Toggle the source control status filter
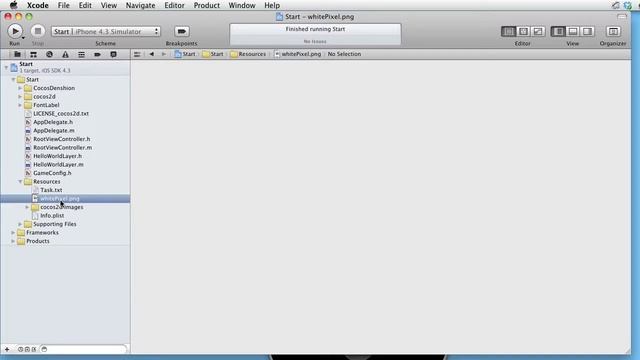Viewport: 640px width, 360px height. coord(27,349)
